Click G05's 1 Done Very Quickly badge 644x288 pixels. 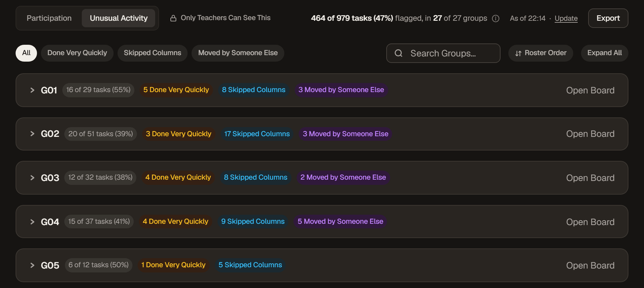pyautogui.click(x=173, y=265)
